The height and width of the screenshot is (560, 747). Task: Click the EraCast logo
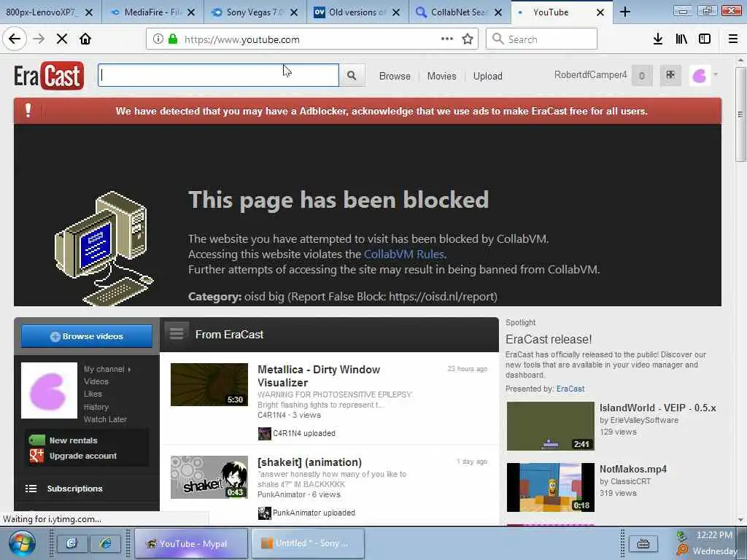pos(49,76)
